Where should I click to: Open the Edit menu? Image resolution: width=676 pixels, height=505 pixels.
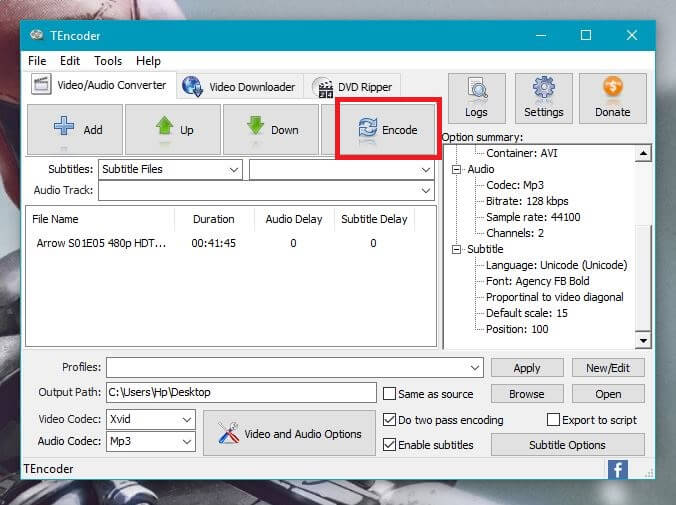(x=70, y=61)
